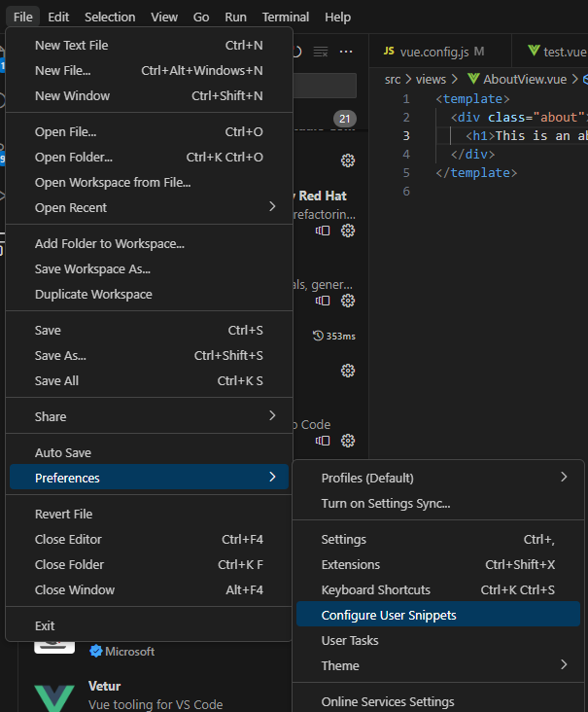
Task: Open Settings from the Preferences submenu
Action: 438,539
